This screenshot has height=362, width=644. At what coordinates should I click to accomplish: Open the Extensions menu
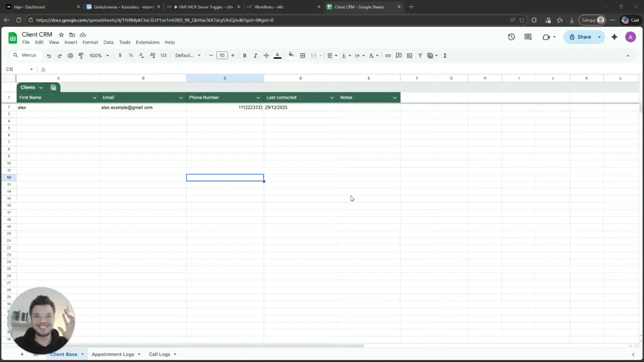pos(147,42)
